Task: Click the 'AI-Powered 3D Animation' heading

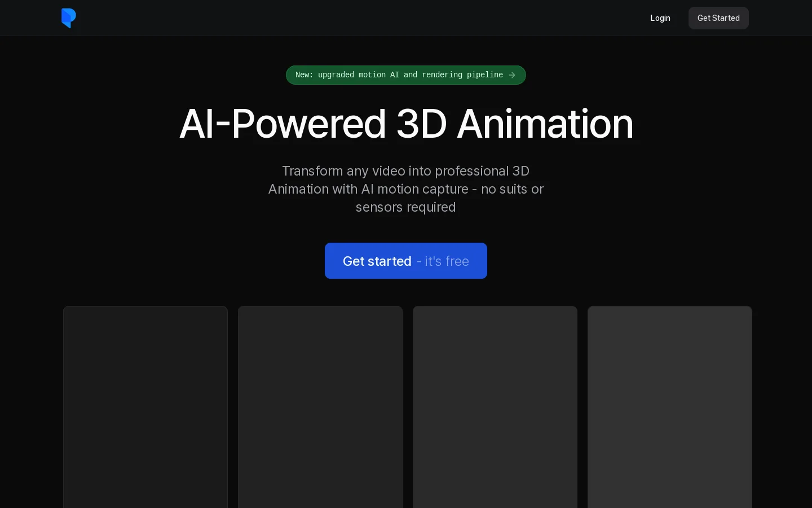Action: tap(406, 124)
